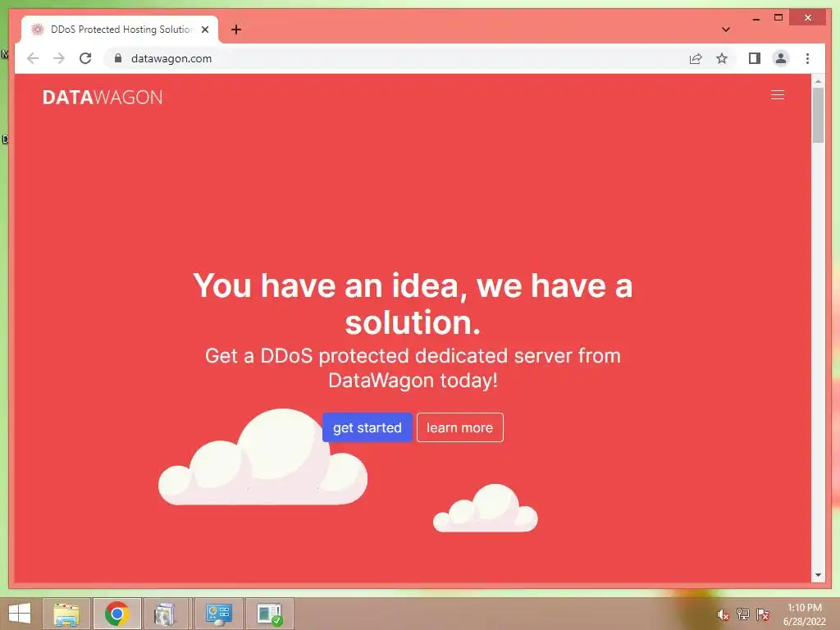Click the muted volume tray icon
840x630 pixels.
723,615
